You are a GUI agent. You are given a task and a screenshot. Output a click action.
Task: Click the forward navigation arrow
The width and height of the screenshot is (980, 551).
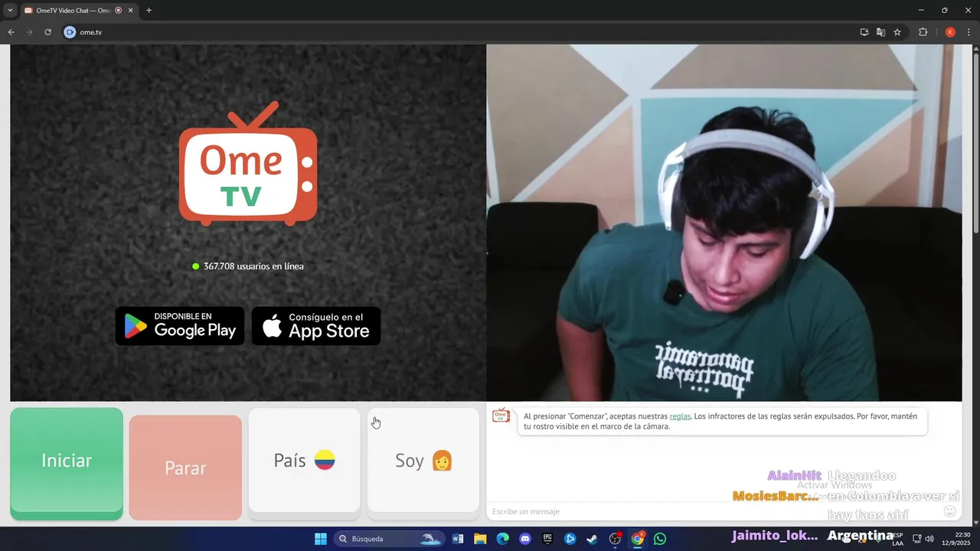(x=29, y=32)
